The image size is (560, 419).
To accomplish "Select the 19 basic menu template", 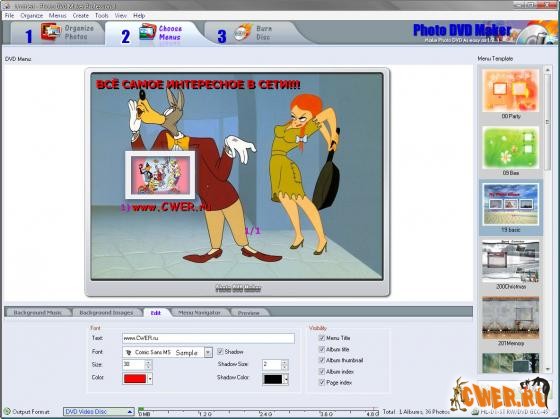I will click(x=511, y=208).
